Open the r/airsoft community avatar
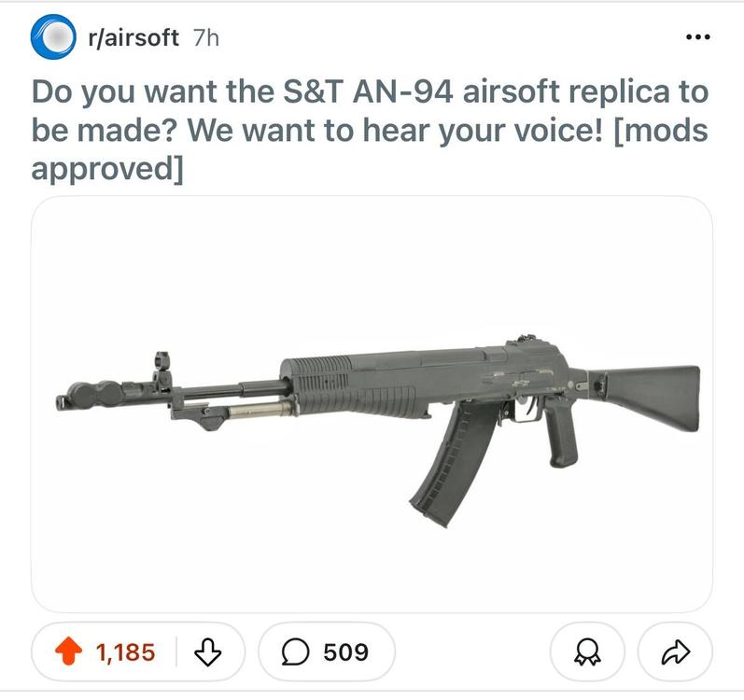The width and height of the screenshot is (744, 700). (x=53, y=37)
